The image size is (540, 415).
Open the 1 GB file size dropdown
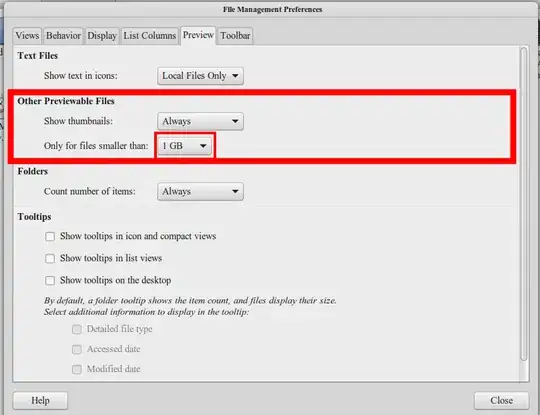pos(185,146)
